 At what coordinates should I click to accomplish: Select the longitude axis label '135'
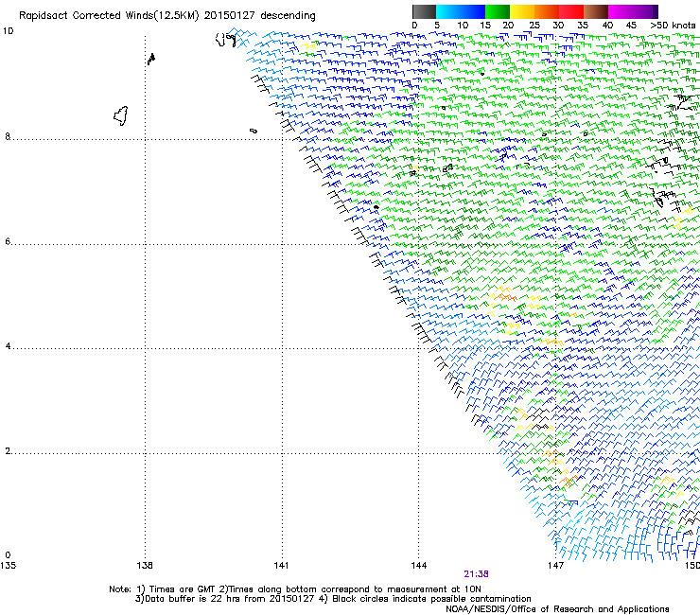[8, 566]
